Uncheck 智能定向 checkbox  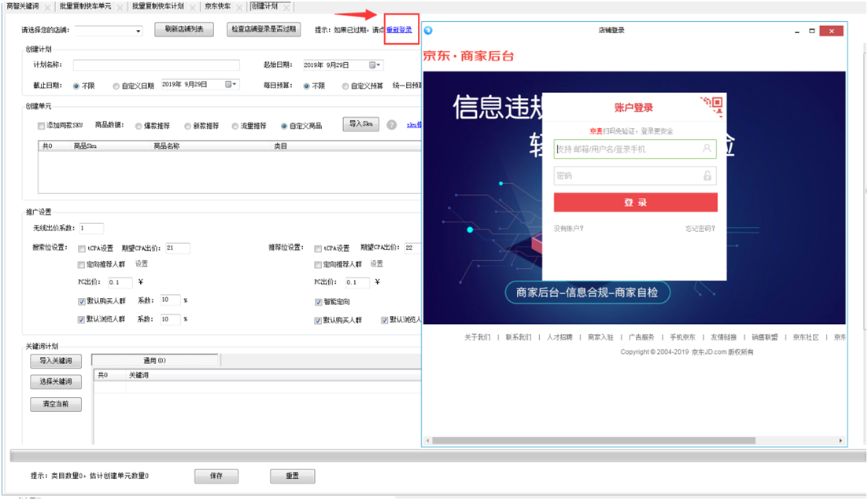pos(318,302)
